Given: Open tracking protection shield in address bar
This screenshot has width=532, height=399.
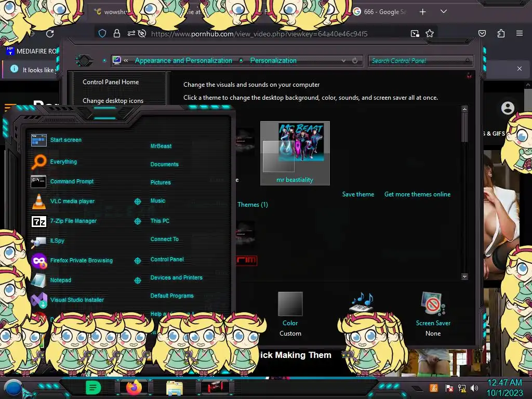Looking at the screenshot, I should [102, 34].
